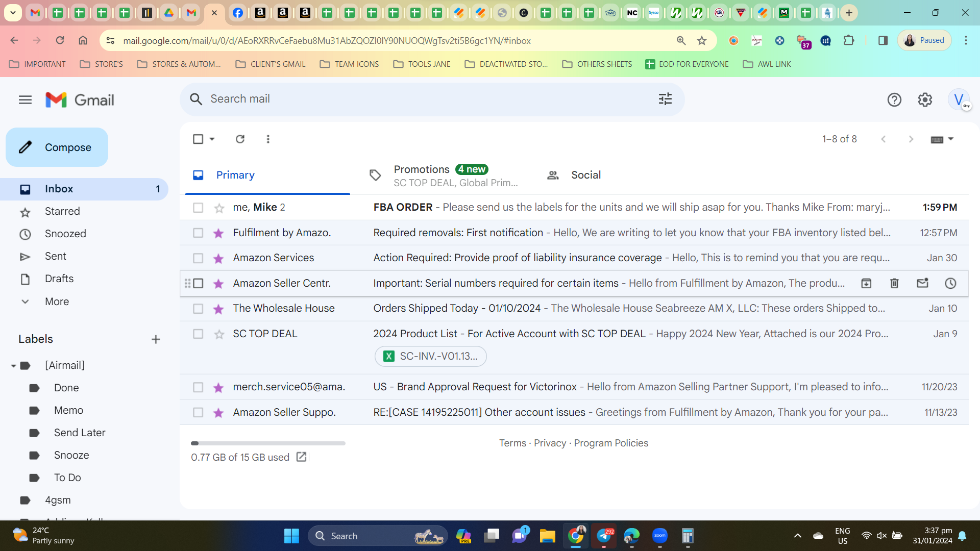Mark the Amazon Seller Central email as unread

click(x=922, y=284)
